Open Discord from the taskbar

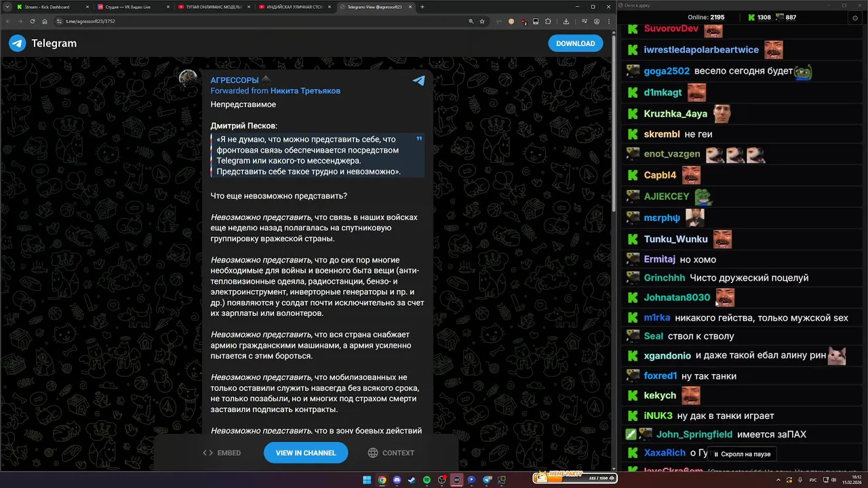pyautogui.click(x=397, y=480)
